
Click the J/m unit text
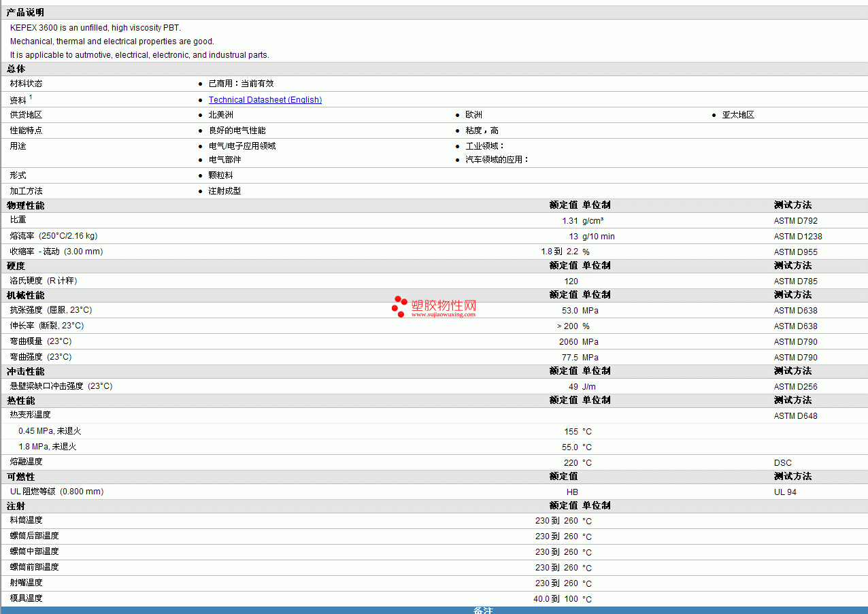click(589, 387)
